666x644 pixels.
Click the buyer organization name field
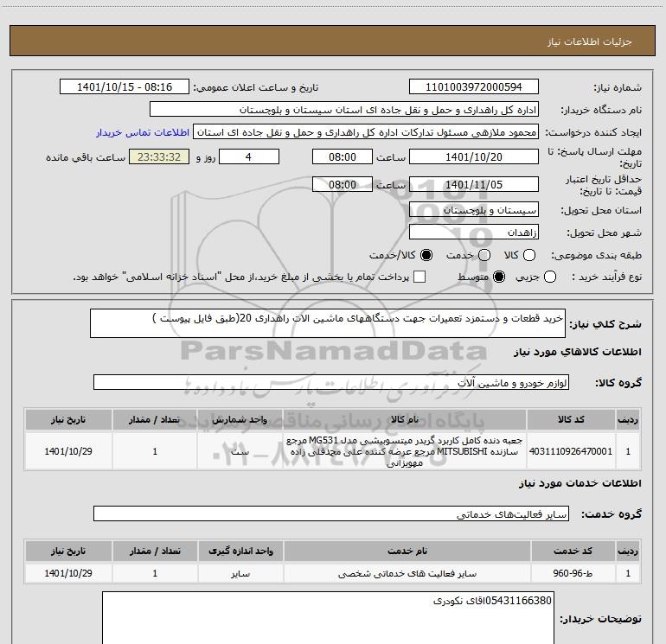tap(344, 109)
